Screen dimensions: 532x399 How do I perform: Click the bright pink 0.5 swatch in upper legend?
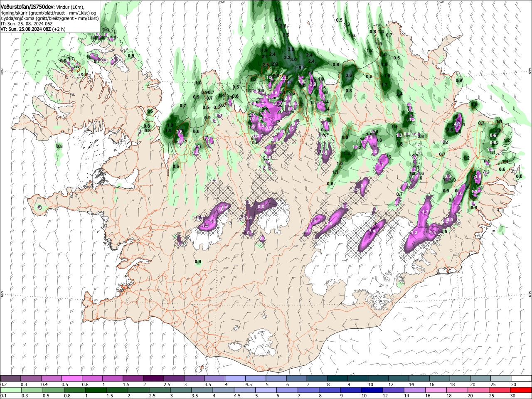[71, 379]
